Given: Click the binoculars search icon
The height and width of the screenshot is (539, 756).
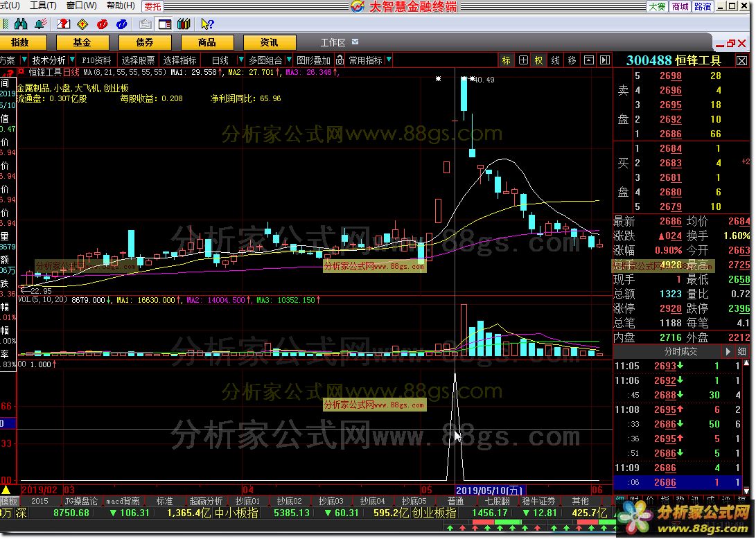Looking at the screenshot, I should click(21, 24).
